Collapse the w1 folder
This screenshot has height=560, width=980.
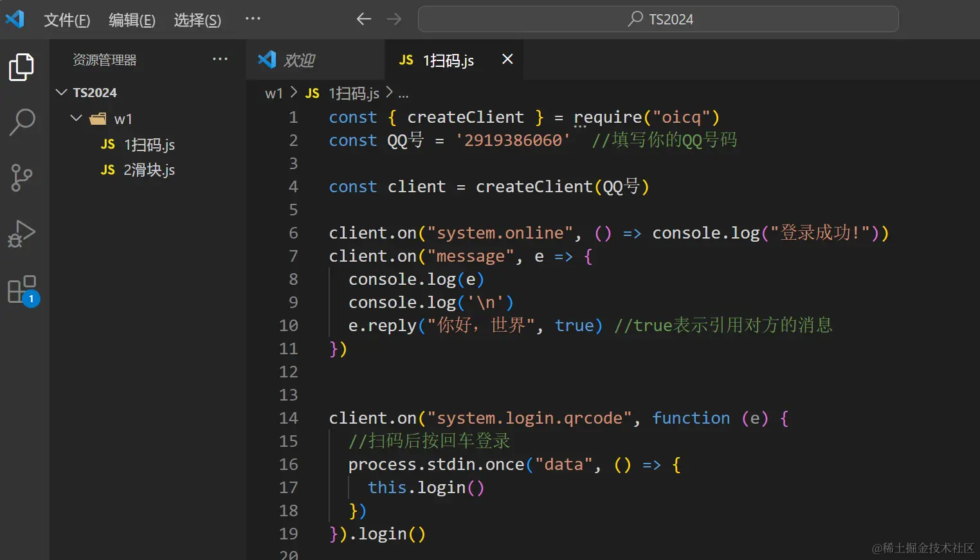77,118
